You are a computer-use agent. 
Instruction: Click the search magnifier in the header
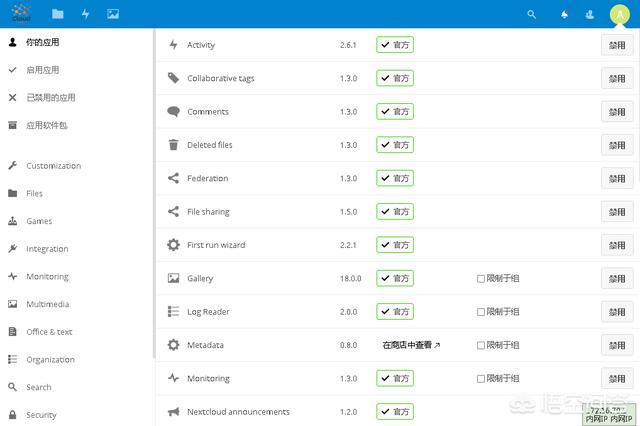tap(531, 15)
